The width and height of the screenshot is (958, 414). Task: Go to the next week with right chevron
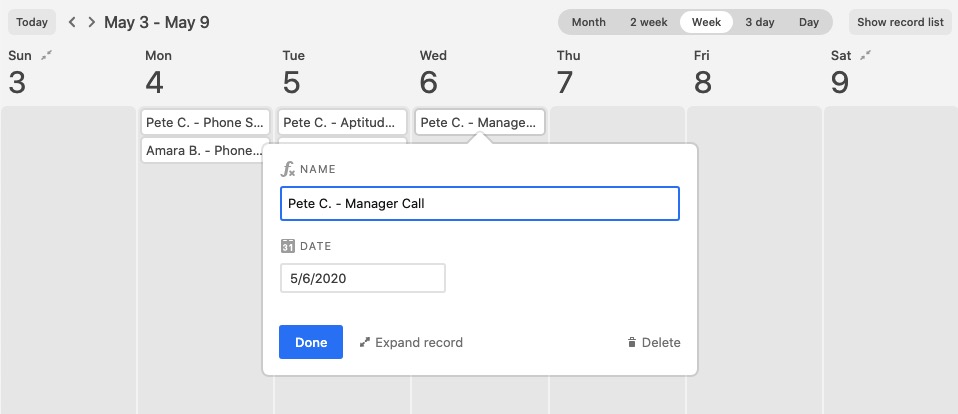click(x=92, y=22)
